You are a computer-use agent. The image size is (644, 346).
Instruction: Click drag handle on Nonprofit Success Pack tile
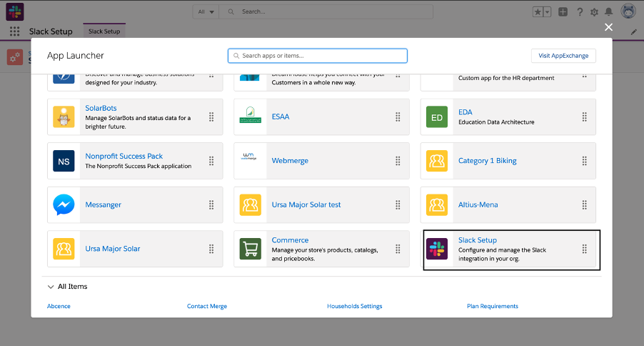[211, 161]
